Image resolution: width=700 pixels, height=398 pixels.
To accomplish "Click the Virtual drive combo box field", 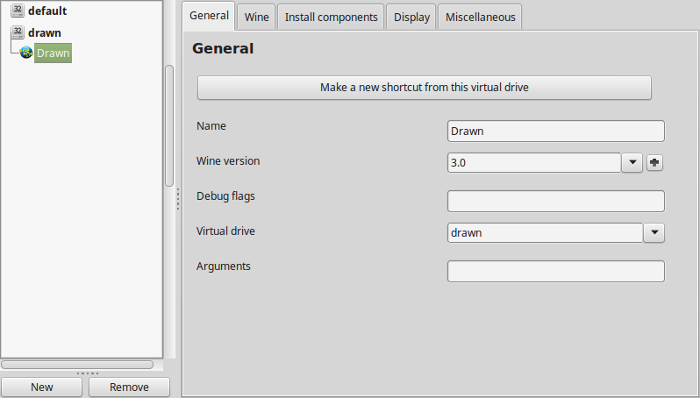I will (x=545, y=232).
